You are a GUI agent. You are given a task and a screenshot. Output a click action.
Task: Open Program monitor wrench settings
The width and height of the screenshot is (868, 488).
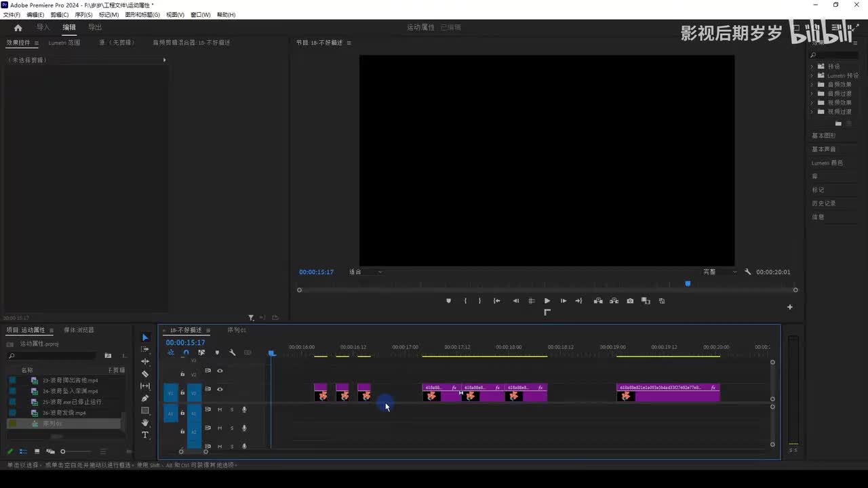(x=748, y=272)
